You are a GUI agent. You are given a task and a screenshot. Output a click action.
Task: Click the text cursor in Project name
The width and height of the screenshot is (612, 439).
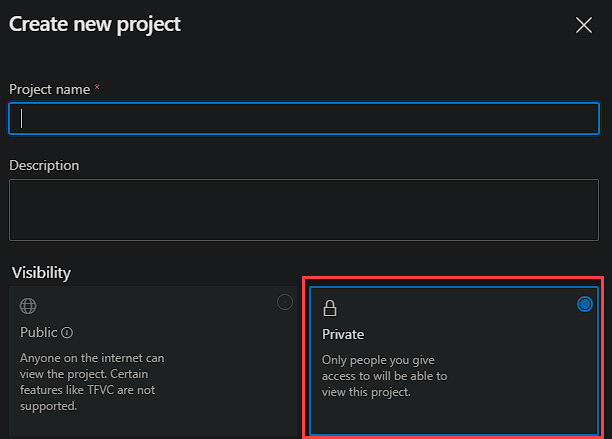click(x=22, y=119)
